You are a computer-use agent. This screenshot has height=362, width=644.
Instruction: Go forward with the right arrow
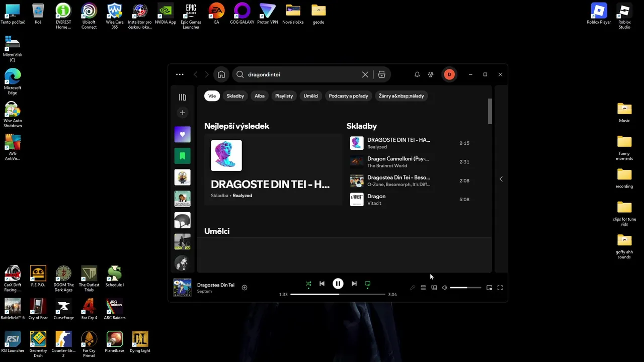click(207, 74)
